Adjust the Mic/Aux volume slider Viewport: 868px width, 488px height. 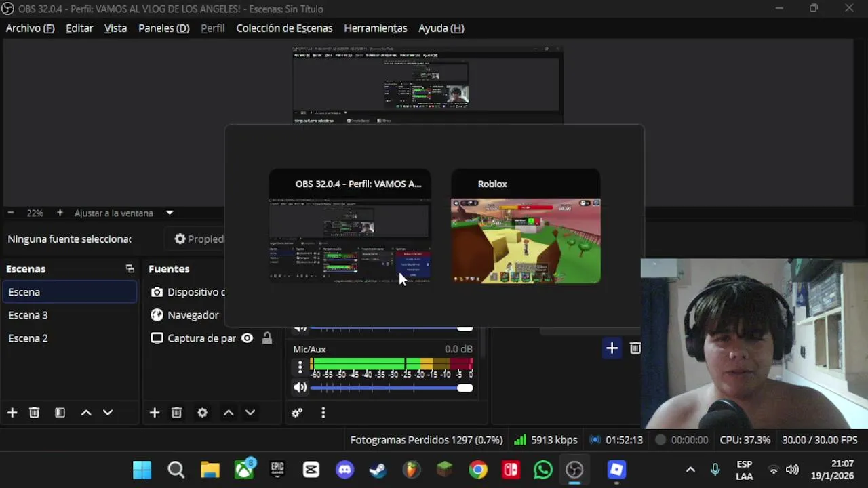click(392, 388)
